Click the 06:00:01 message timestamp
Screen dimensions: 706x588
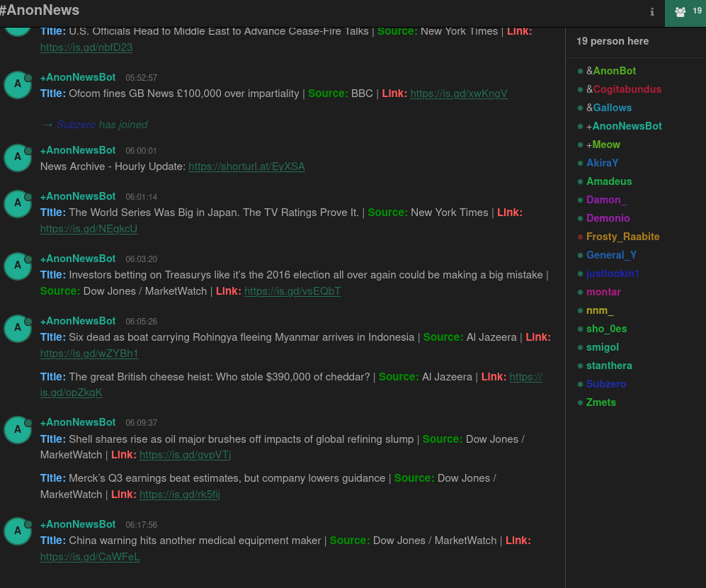point(141,151)
